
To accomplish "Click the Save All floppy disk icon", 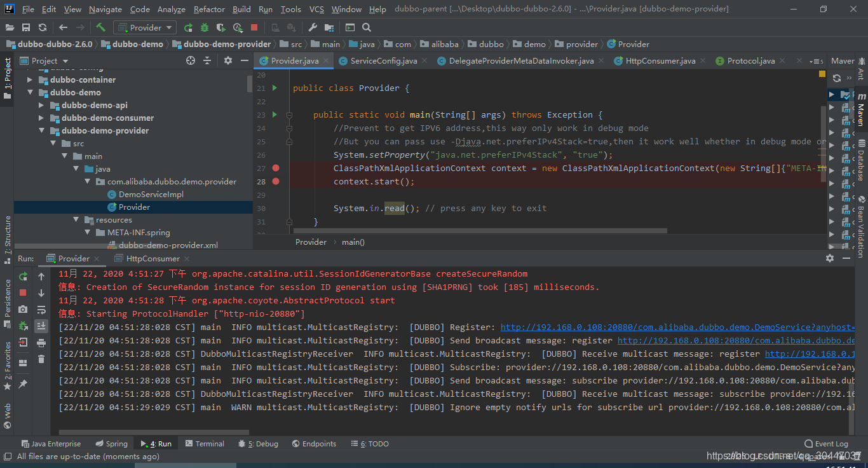I will pyautogui.click(x=26, y=27).
